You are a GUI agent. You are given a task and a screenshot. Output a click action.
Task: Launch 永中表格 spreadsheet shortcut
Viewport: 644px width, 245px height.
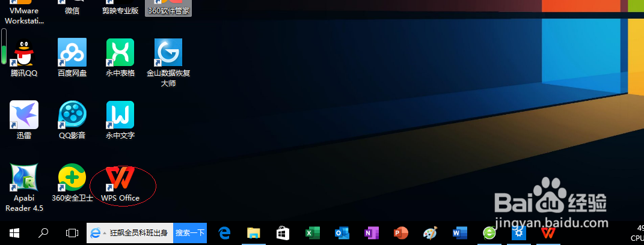click(x=120, y=52)
